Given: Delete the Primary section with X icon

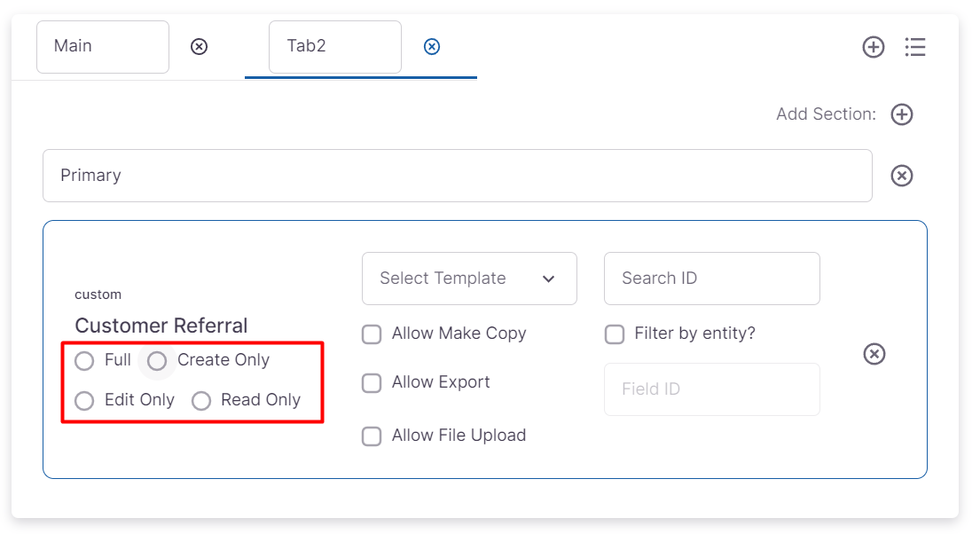Looking at the screenshot, I should point(902,176).
